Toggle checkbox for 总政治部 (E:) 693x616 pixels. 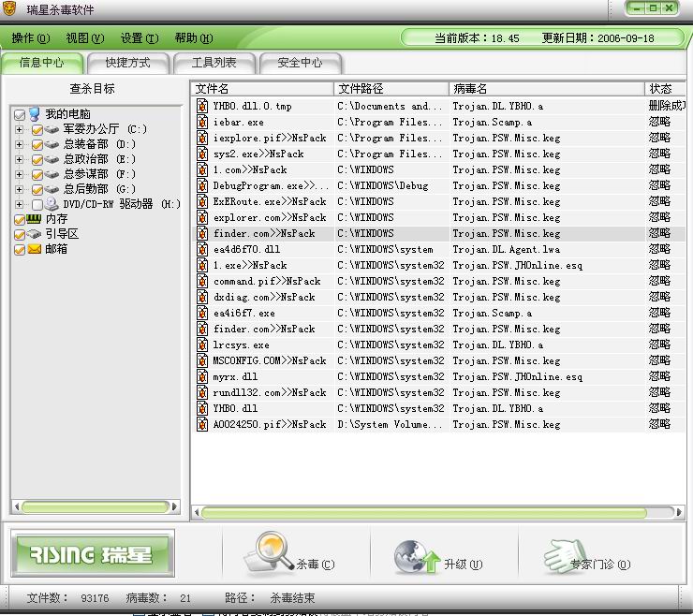[37, 159]
